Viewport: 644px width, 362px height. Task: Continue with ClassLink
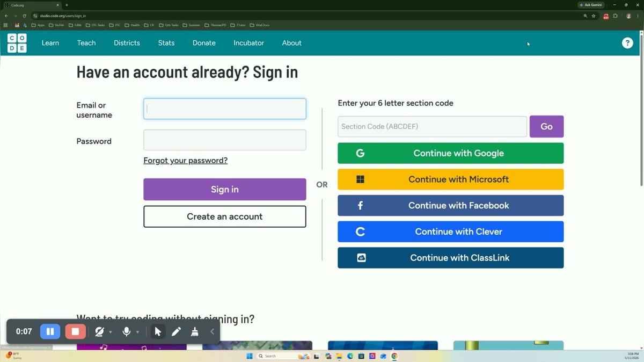coord(451,258)
